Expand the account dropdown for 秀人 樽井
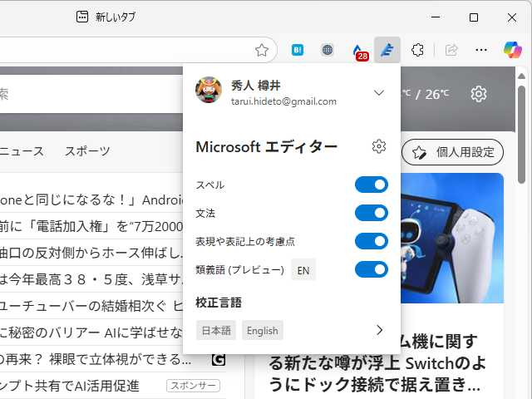The image size is (532, 399). (x=379, y=93)
